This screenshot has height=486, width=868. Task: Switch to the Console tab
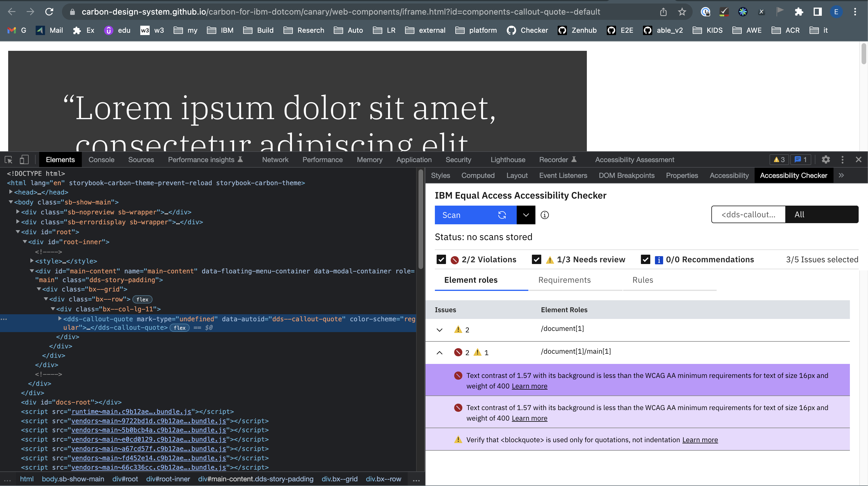101,160
